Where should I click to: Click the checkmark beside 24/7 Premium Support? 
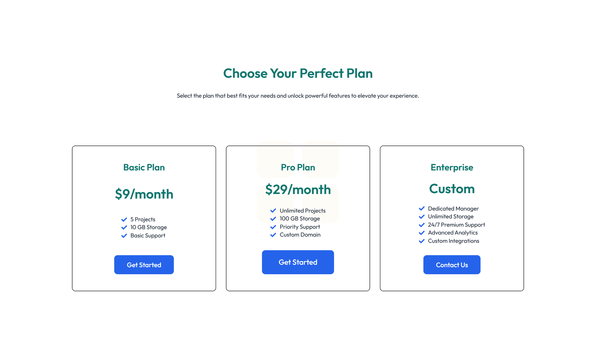tap(422, 225)
